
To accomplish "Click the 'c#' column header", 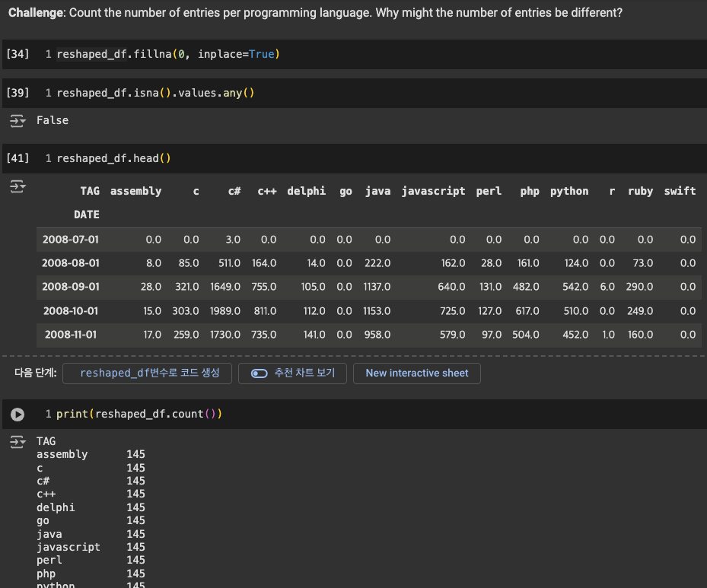I will (x=234, y=191).
